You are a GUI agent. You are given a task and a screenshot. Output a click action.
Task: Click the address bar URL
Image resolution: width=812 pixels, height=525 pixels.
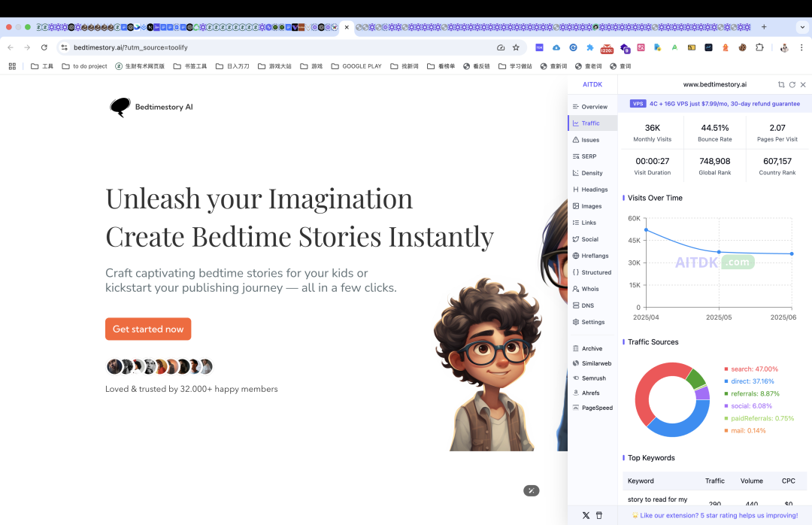pos(131,47)
